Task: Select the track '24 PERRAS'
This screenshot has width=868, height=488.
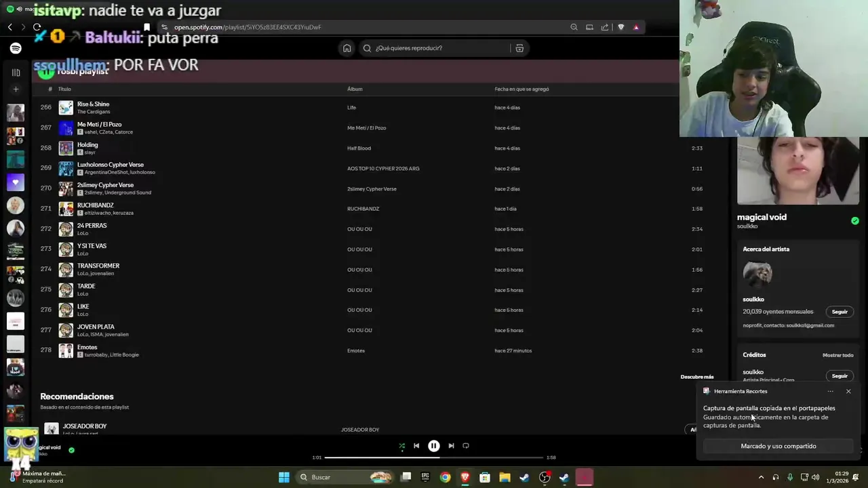Action: pos(92,226)
